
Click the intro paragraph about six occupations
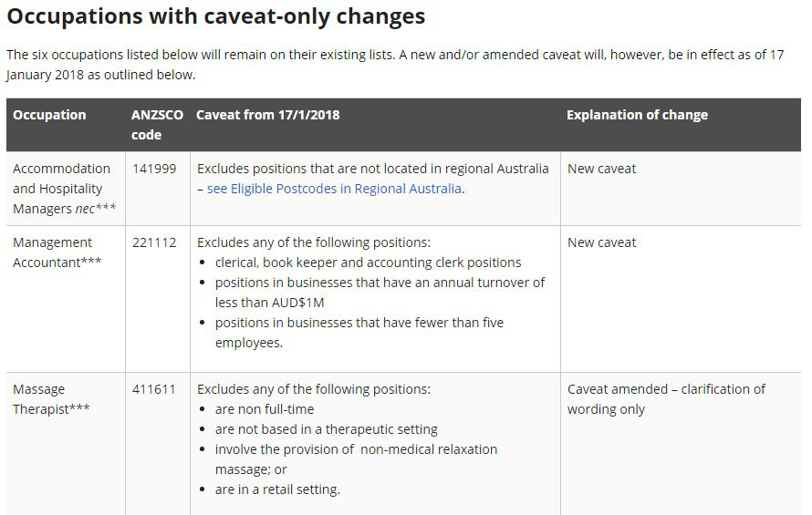[395, 65]
